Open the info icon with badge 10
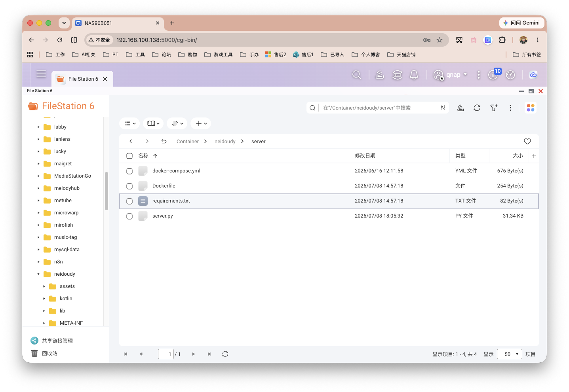The height and width of the screenshot is (392, 569). [493, 74]
